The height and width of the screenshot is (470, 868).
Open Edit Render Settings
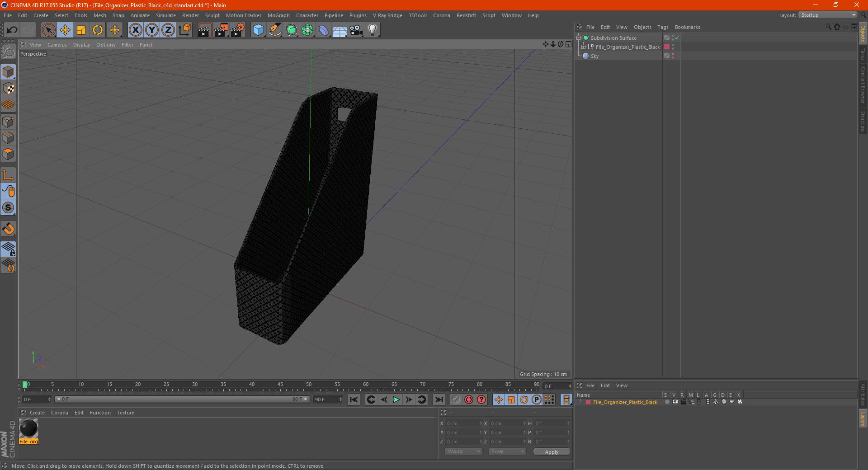[238, 30]
